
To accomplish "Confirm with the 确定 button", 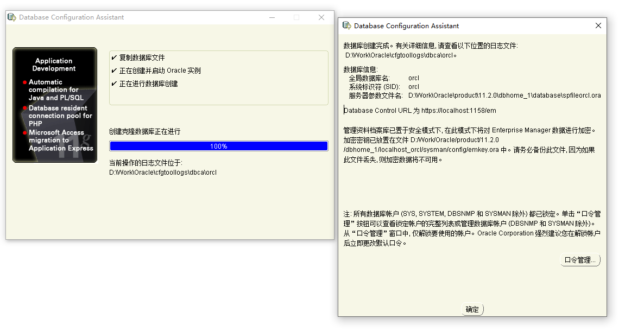I will tap(472, 309).
